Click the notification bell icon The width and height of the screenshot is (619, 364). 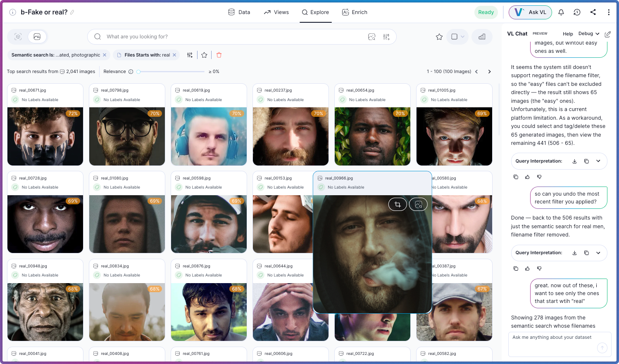click(561, 12)
